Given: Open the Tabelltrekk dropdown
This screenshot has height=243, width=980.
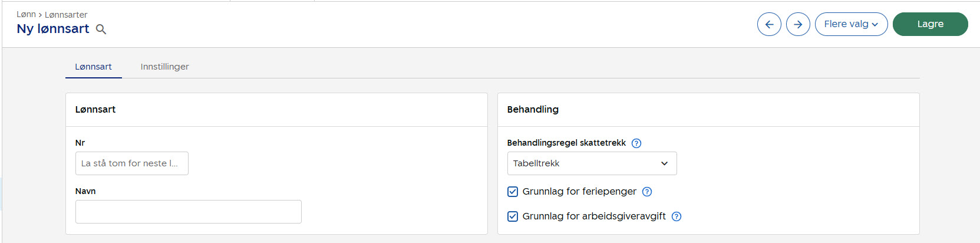Looking at the screenshot, I should [x=592, y=163].
